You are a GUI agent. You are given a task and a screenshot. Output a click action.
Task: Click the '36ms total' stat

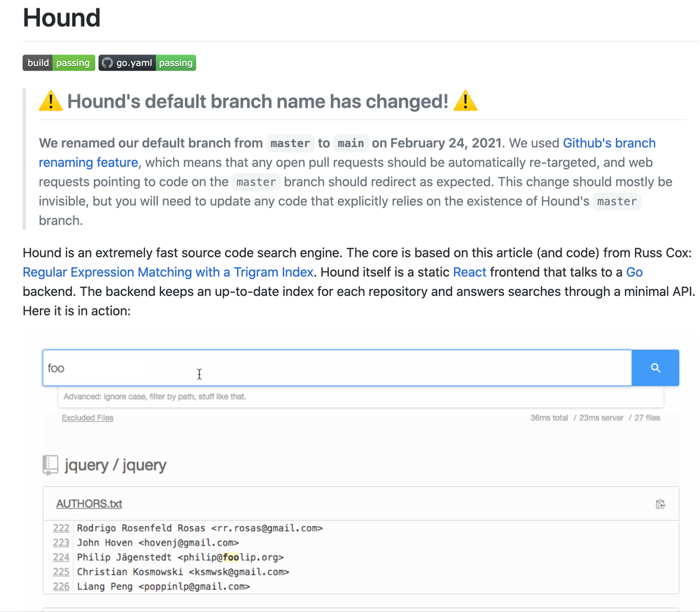(x=549, y=418)
